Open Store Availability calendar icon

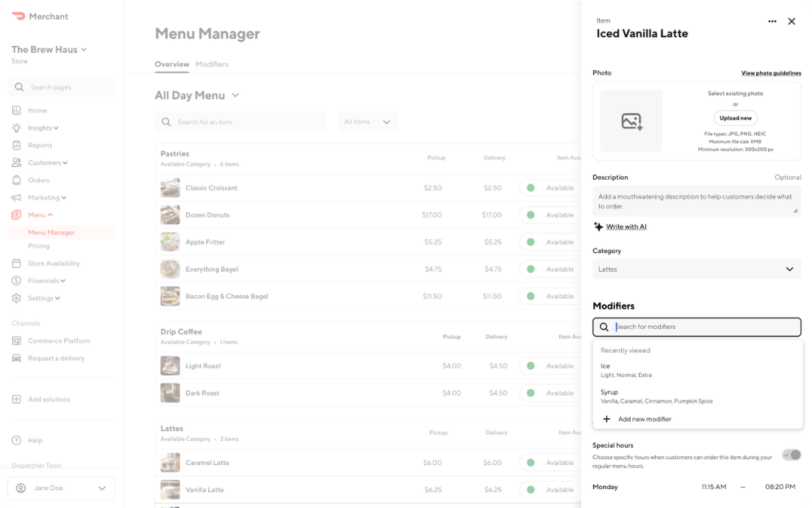17,263
